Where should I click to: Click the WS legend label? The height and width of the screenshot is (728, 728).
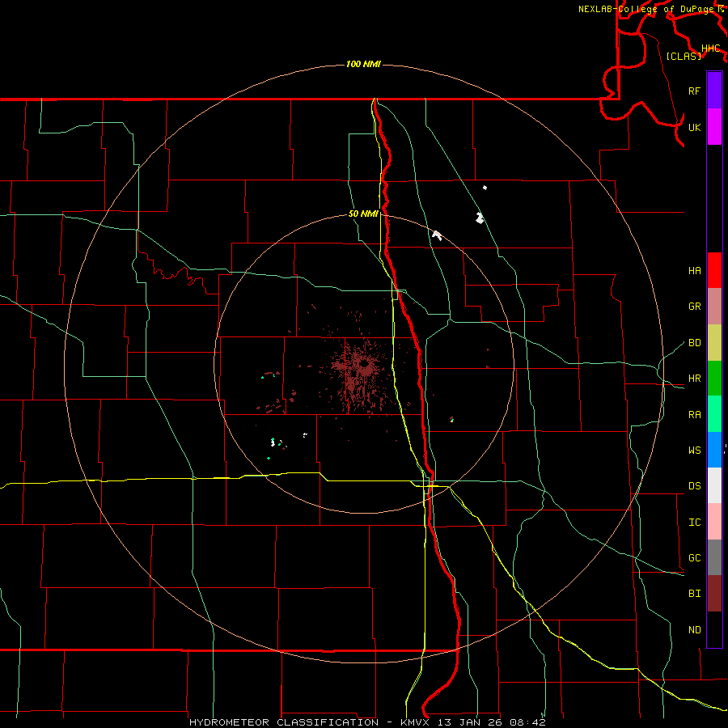click(694, 451)
